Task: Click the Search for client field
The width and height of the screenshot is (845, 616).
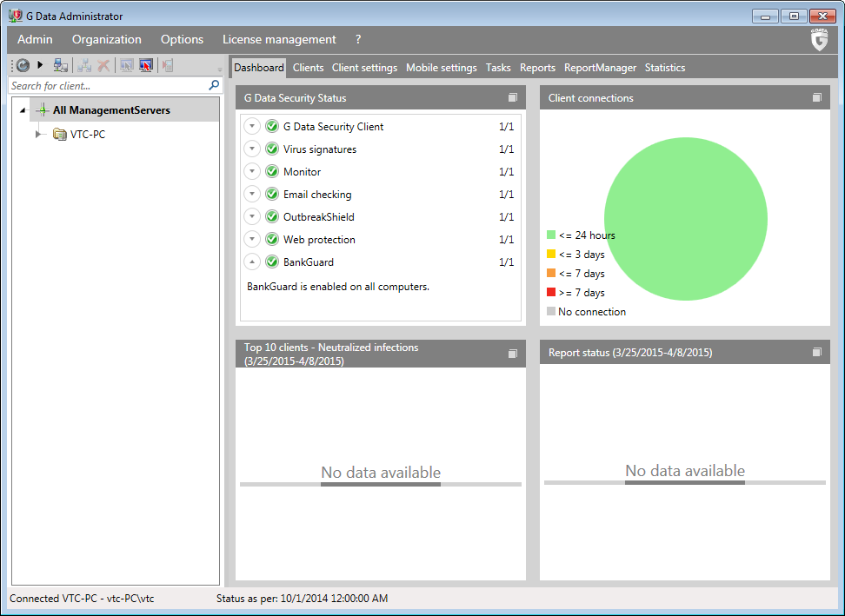Action: 107,86
